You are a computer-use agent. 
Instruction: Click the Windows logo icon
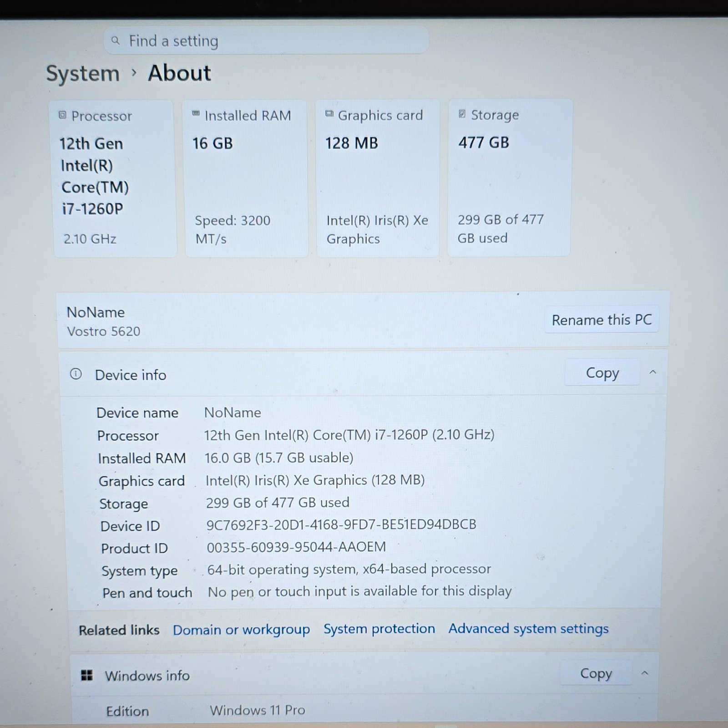(x=87, y=675)
